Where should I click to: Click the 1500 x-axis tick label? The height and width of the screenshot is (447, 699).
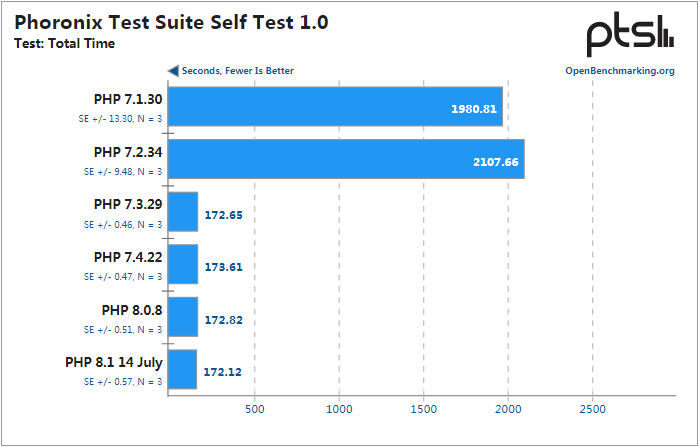(424, 410)
